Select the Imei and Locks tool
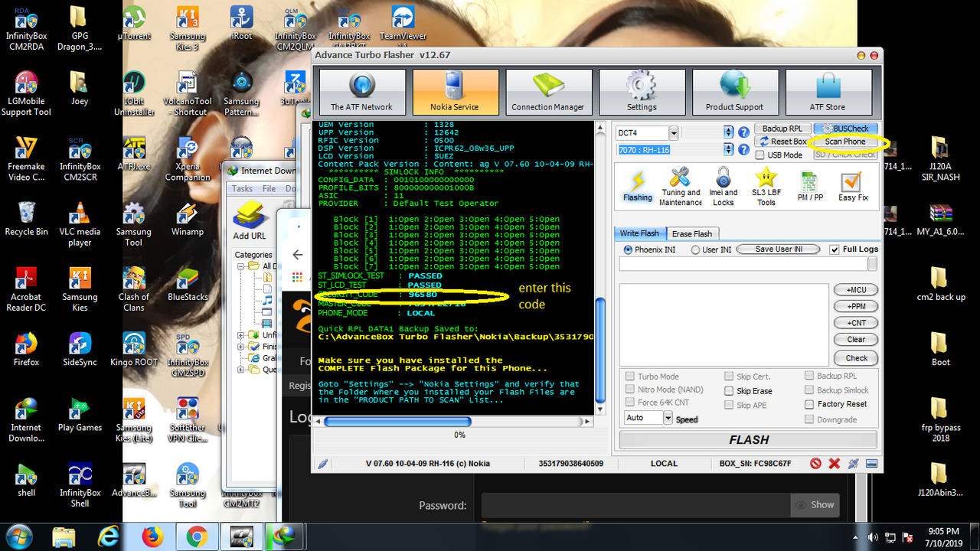980x551 pixels. click(x=723, y=187)
